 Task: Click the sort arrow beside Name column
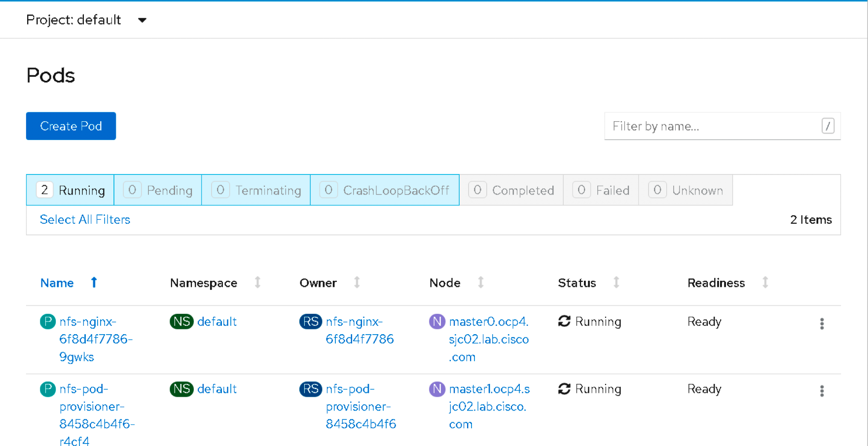(x=94, y=282)
